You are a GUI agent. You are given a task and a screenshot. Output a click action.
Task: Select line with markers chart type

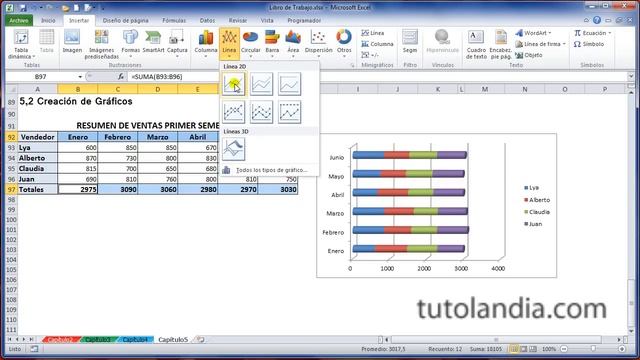click(x=234, y=112)
